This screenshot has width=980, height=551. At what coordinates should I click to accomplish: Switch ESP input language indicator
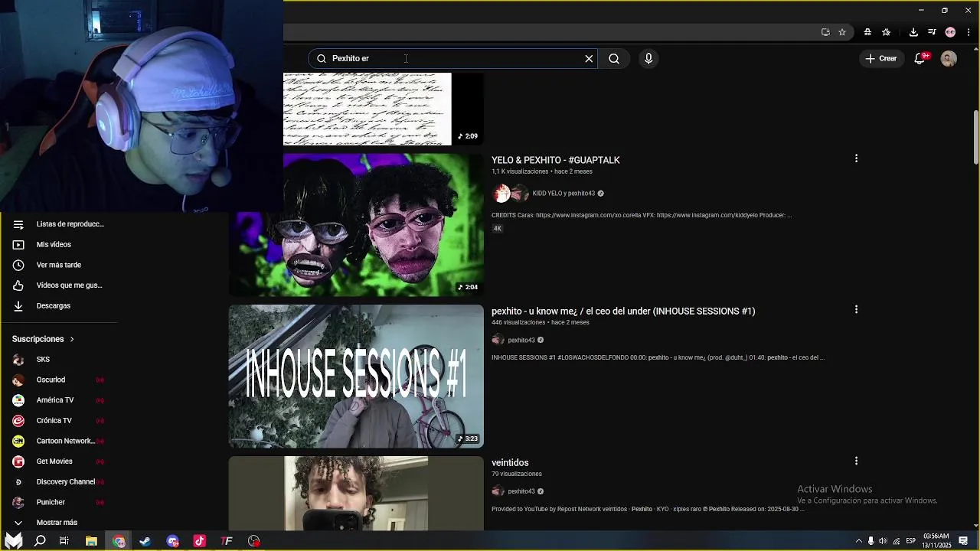point(910,541)
